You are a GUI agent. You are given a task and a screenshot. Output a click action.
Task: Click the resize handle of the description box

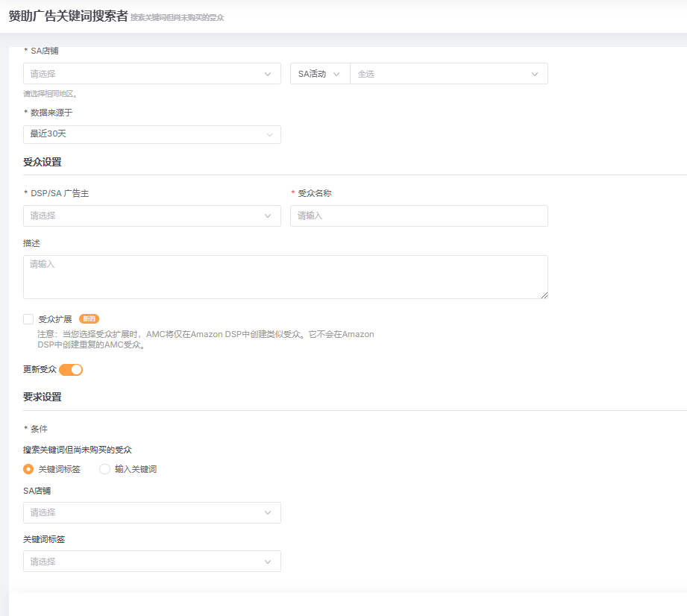(x=545, y=295)
